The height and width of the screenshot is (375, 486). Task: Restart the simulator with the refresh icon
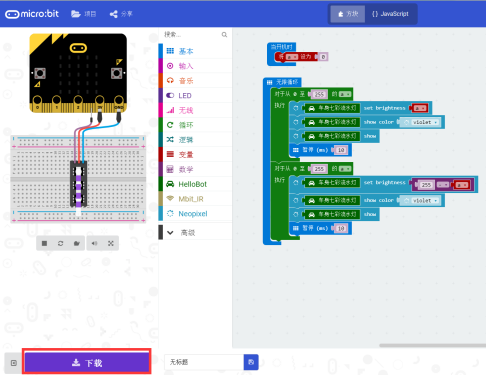pyautogui.click(x=60, y=243)
